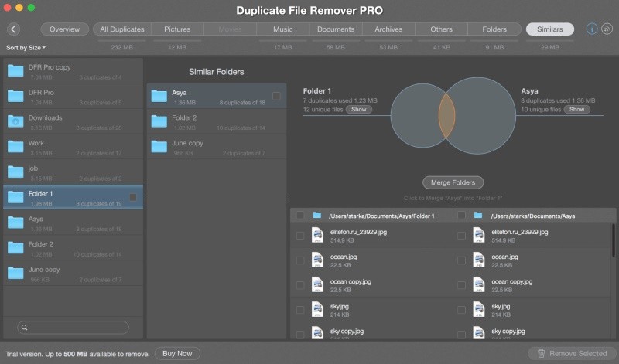Tick the checkbox on selected Folder 1 row

[133, 197]
